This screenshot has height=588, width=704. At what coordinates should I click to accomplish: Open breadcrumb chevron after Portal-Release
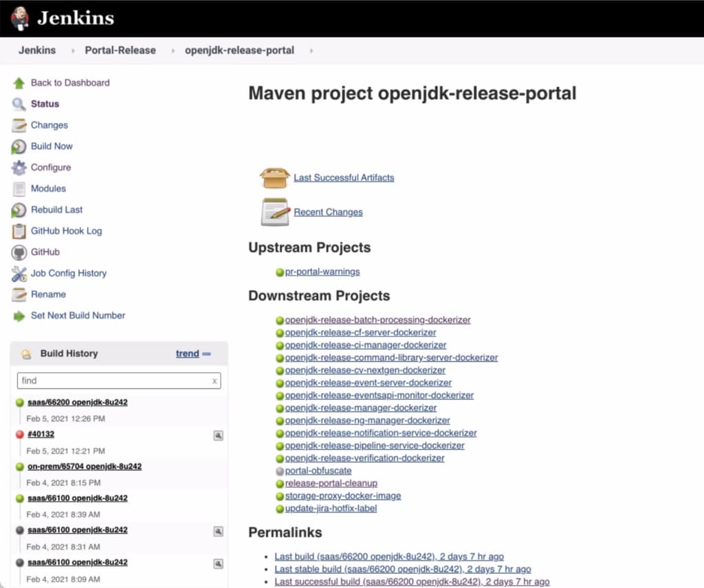(172, 50)
